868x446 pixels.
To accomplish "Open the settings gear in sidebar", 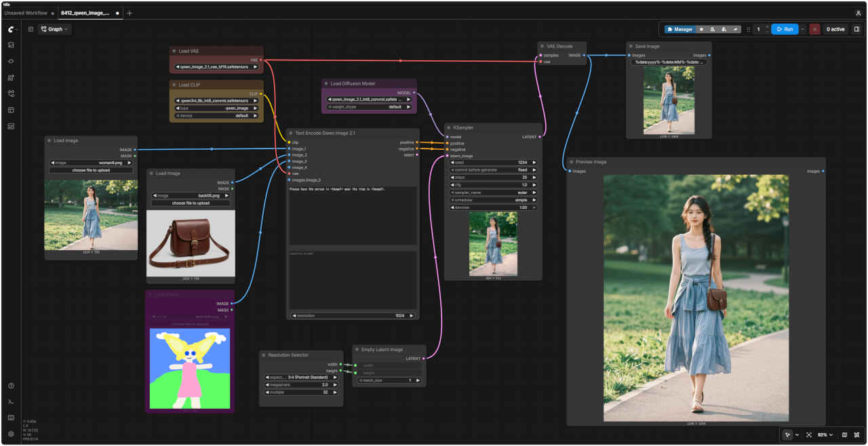I will (x=11, y=434).
